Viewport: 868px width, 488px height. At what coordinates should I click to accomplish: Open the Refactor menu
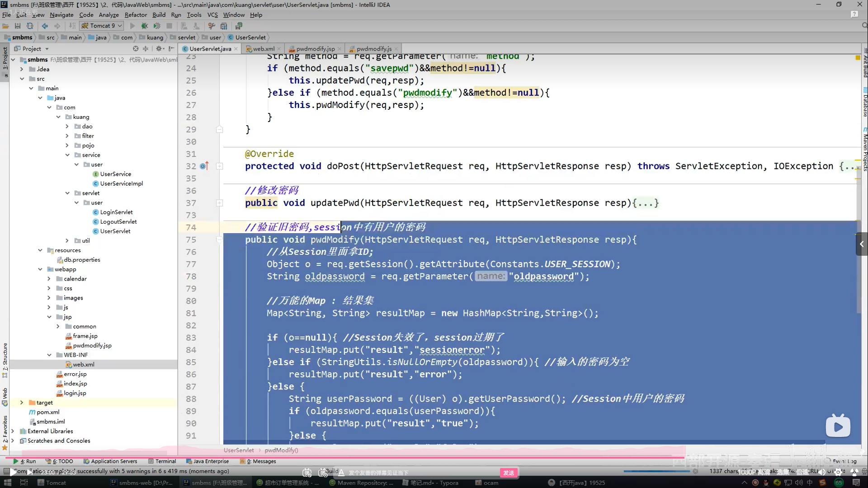(136, 14)
